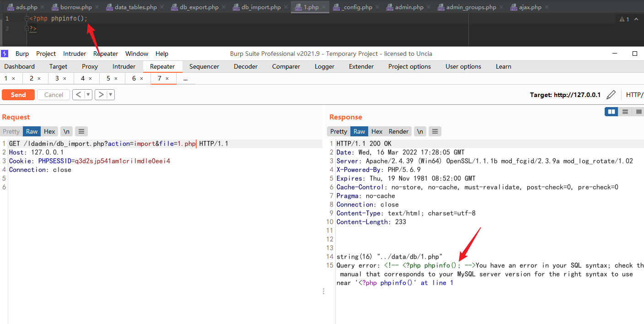Open the forward history dropdown arrow

(111, 95)
